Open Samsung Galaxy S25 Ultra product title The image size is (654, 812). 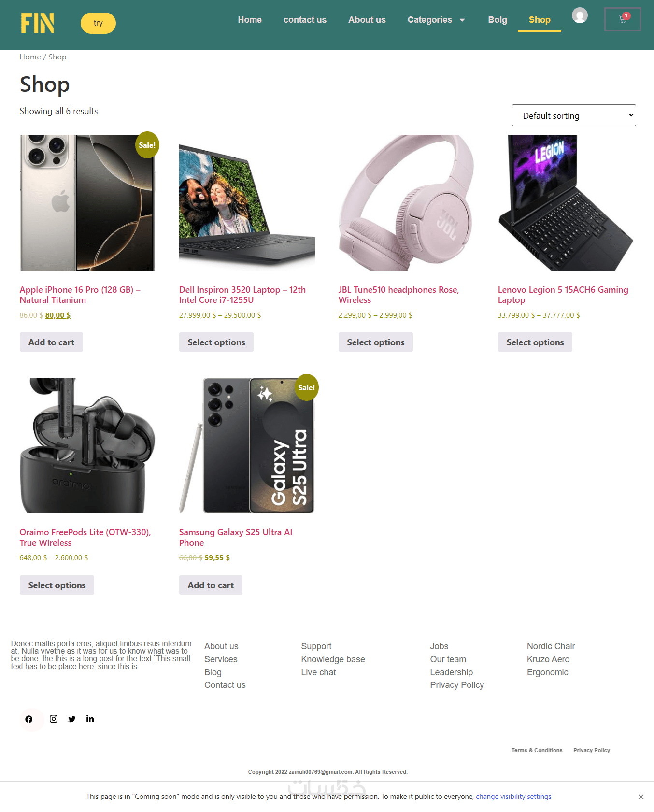(236, 537)
